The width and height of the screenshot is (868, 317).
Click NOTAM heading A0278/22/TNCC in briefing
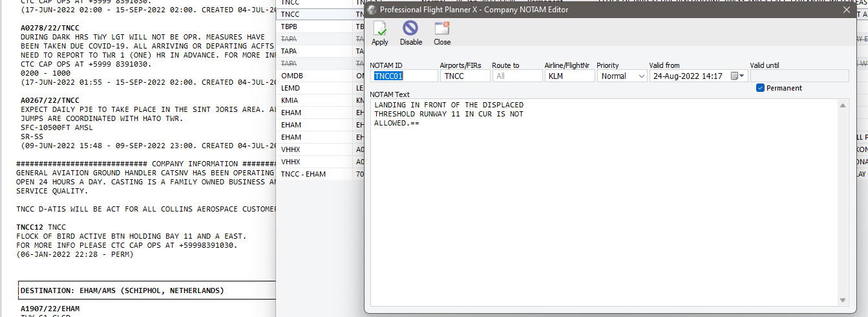50,28
